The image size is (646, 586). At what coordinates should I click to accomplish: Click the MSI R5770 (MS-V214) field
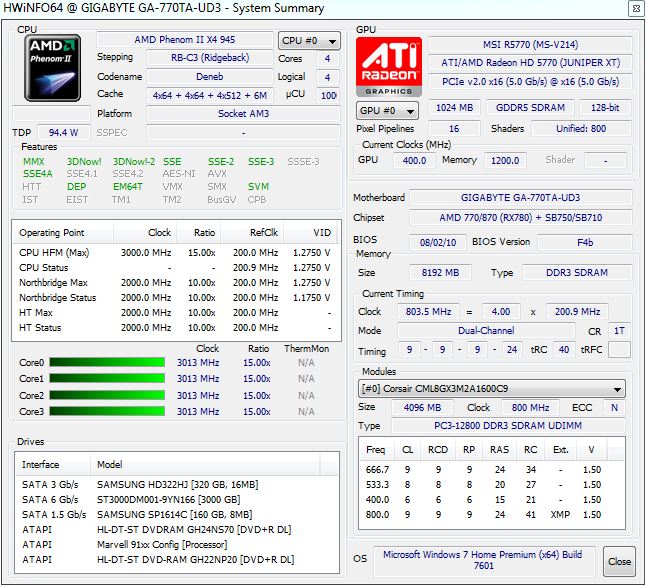pos(530,45)
